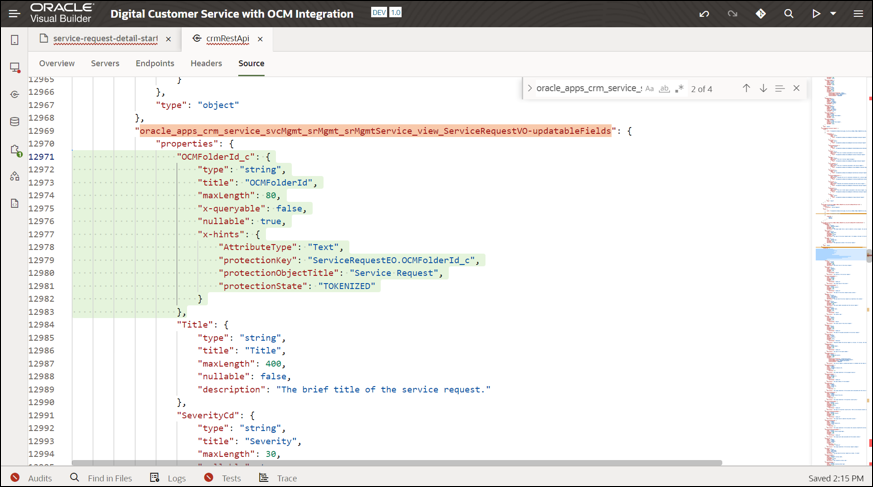Screen dimensions: 873x487
Task: Click the 2 of 4 match counter
Action: coord(702,89)
